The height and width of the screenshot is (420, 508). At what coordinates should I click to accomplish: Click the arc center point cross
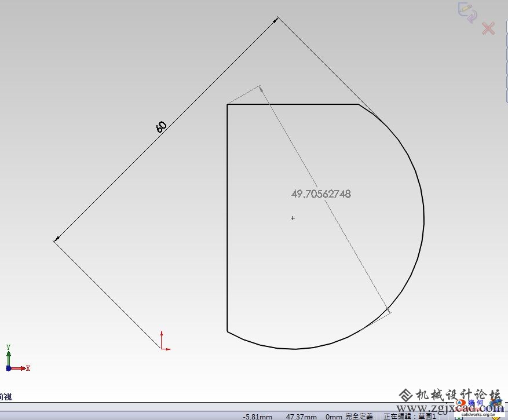point(293,218)
